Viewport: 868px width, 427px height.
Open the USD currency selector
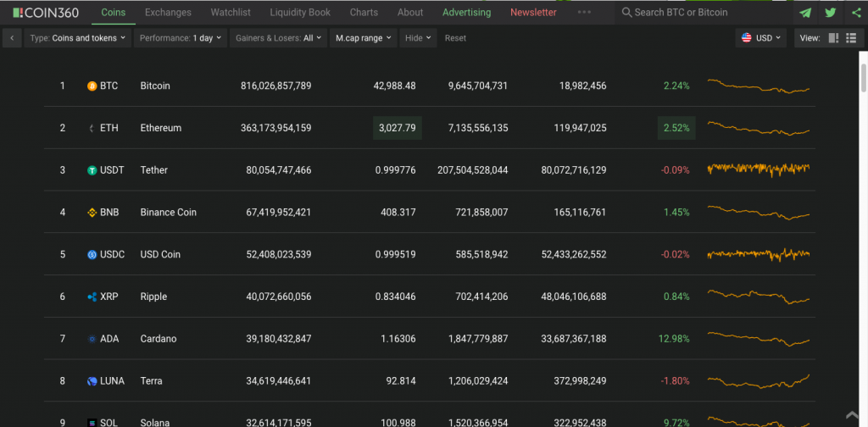(x=761, y=38)
